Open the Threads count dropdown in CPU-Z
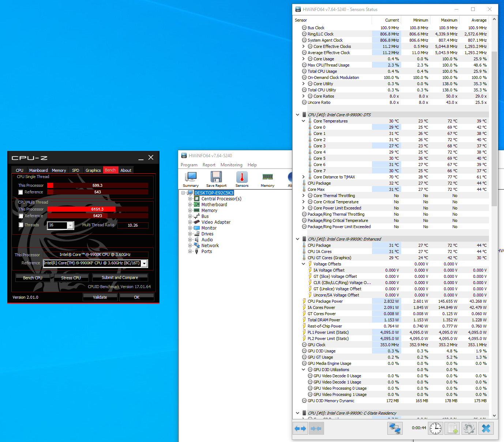This screenshot has width=504, height=442. tap(70, 225)
